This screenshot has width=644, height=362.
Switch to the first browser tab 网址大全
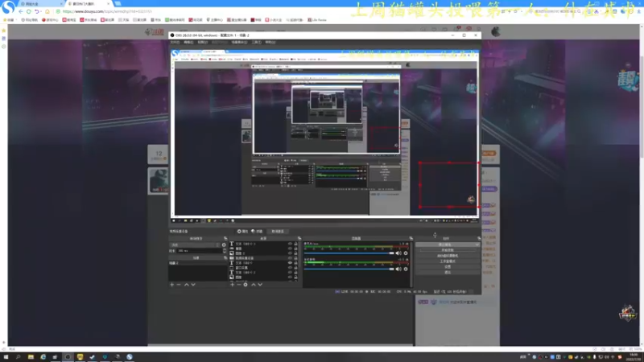[x=39, y=4]
